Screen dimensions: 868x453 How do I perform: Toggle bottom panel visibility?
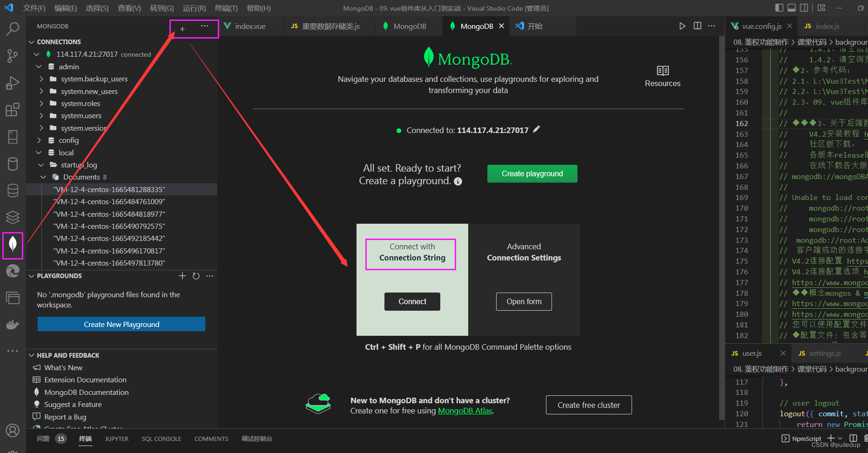792,8
